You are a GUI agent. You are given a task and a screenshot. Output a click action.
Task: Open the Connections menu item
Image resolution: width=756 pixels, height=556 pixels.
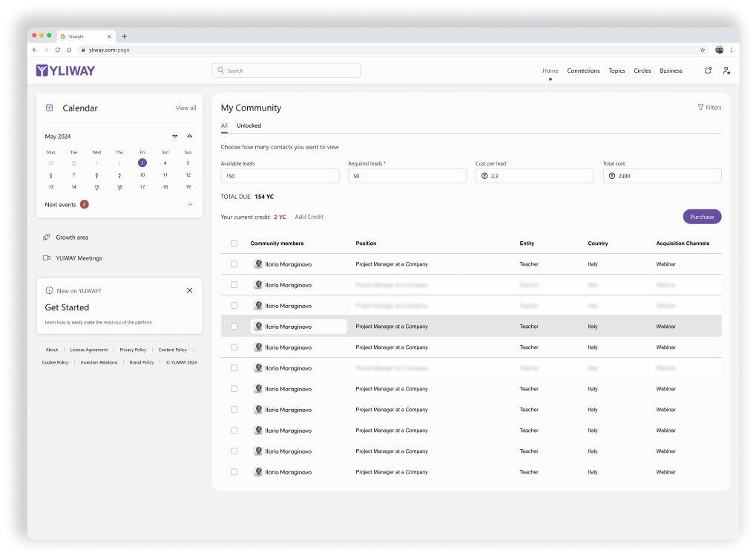[583, 71]
